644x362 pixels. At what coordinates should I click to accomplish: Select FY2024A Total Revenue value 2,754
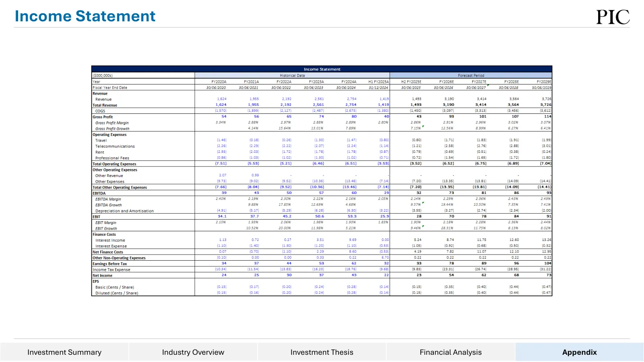point(351,105)
